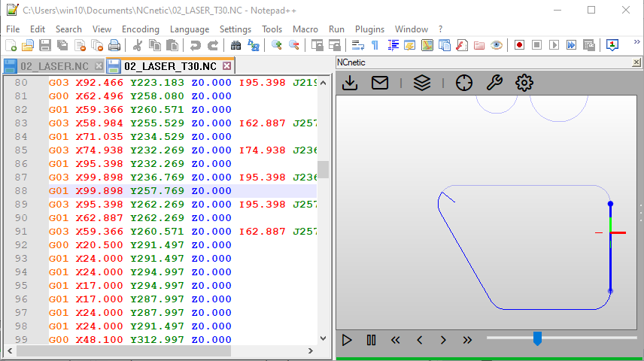The height and width of the screenshot is (361, 644).
Task: Zoom out on the editor text
Action: (294, 45)
